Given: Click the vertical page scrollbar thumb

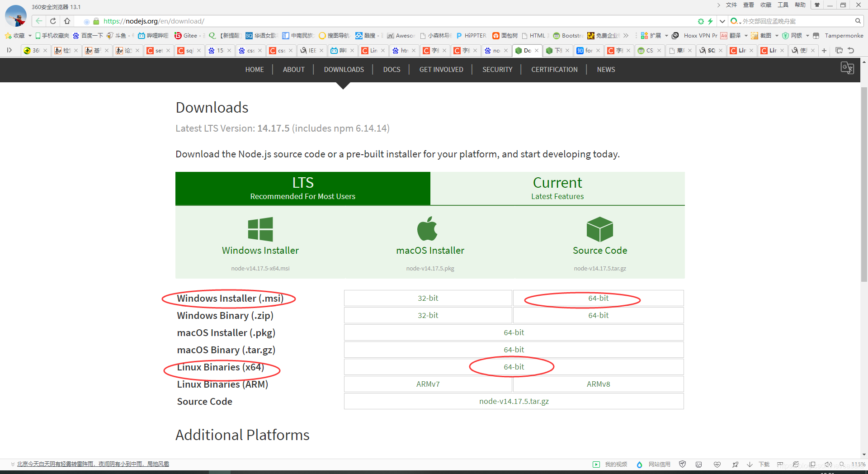Looking at the screenshot, I should 864,185.
